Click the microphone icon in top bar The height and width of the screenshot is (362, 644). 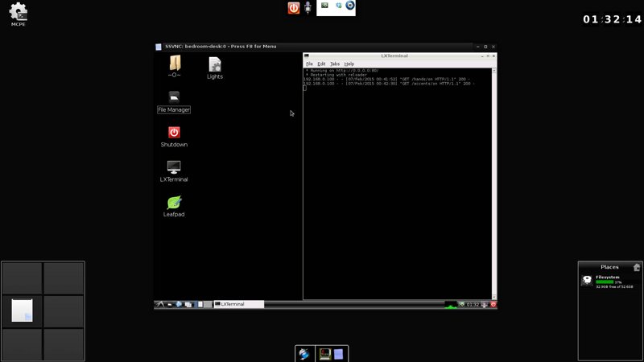(308, 8)
